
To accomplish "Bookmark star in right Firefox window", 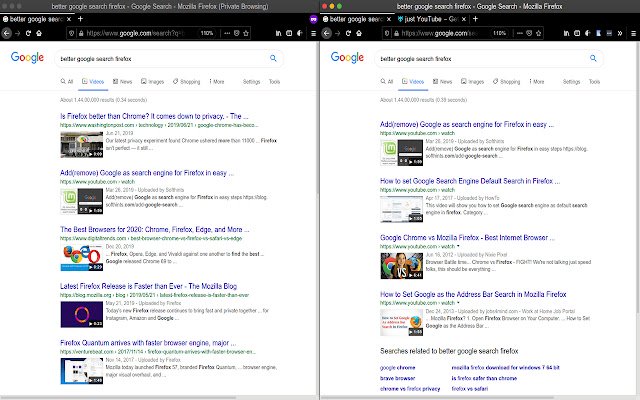I will pos(539,33).
